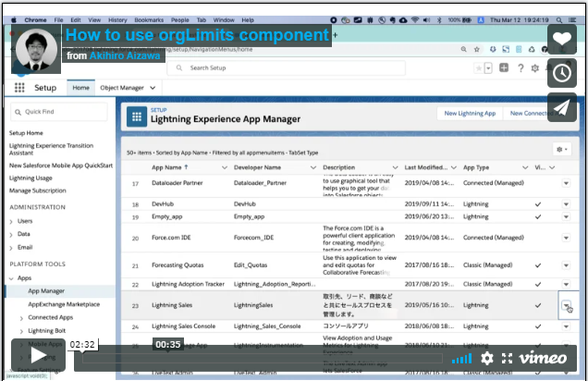Open History menu in menu bar

click(x=117, y=19)
